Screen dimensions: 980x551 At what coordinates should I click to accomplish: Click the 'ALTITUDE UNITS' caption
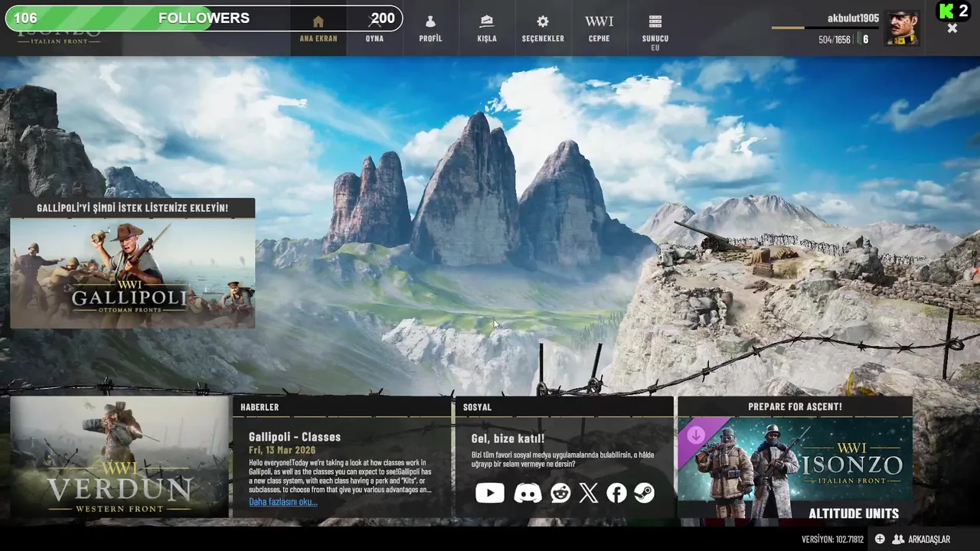pos(854,514)
